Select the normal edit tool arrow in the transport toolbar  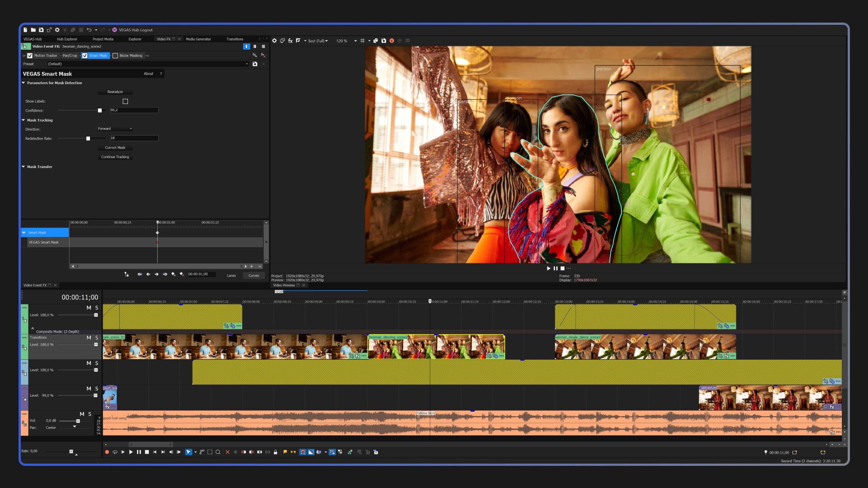188,452
